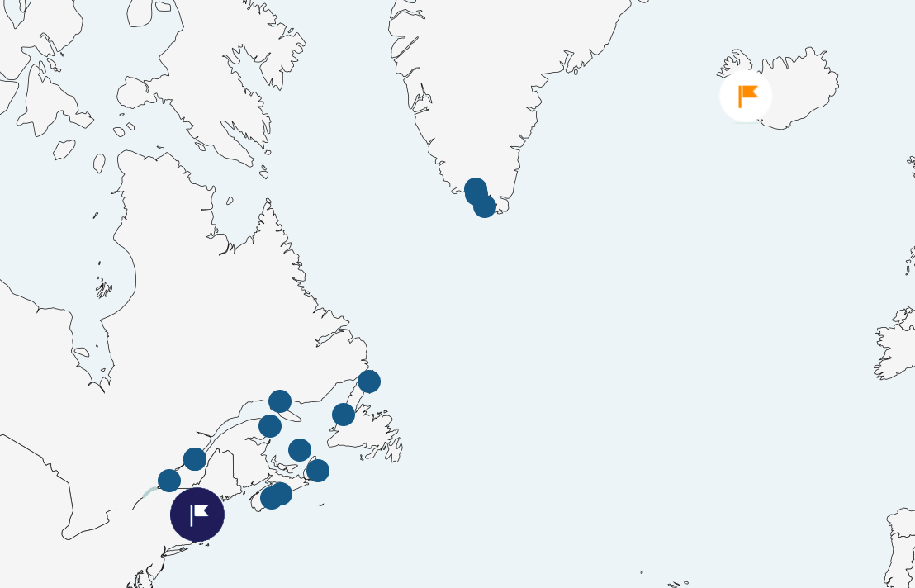Select the blue dot on western Newfoundland
The image size is (915, 588).
tap(344, 415)
